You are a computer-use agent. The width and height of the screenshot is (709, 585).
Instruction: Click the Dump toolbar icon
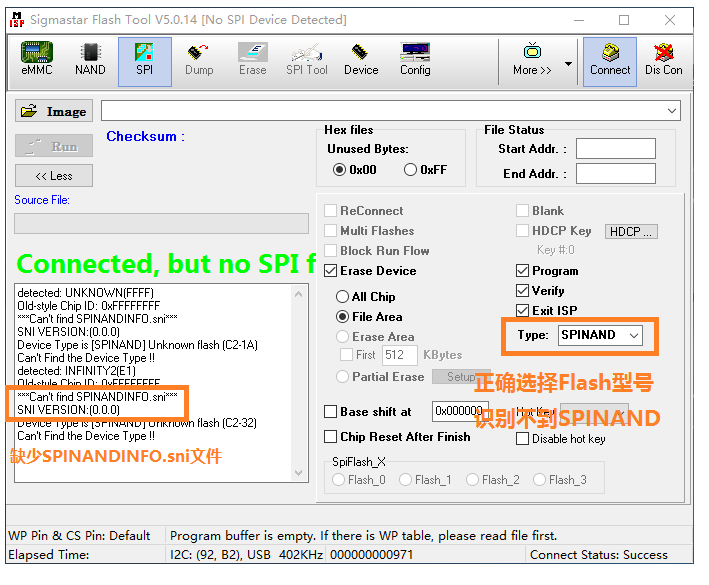point(199,61)
